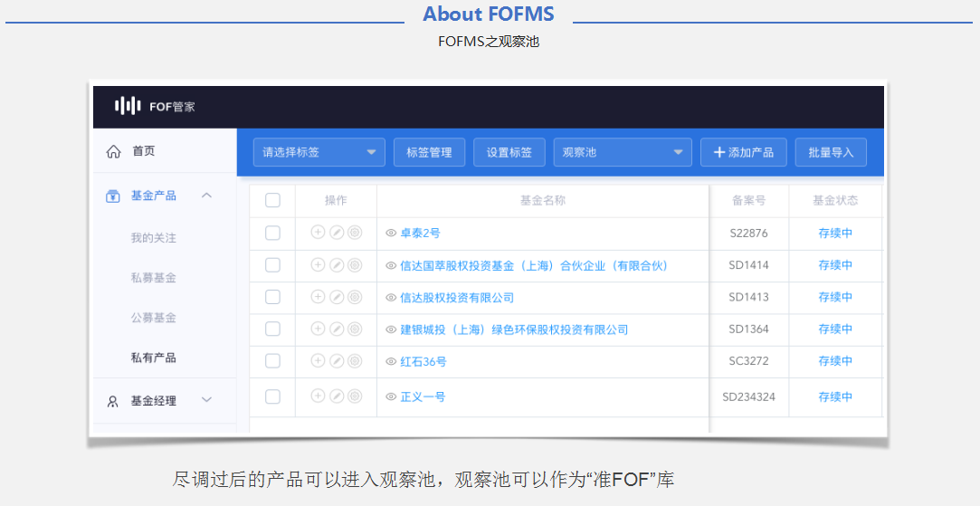Click record number SC3272

[x=748, y=361]
